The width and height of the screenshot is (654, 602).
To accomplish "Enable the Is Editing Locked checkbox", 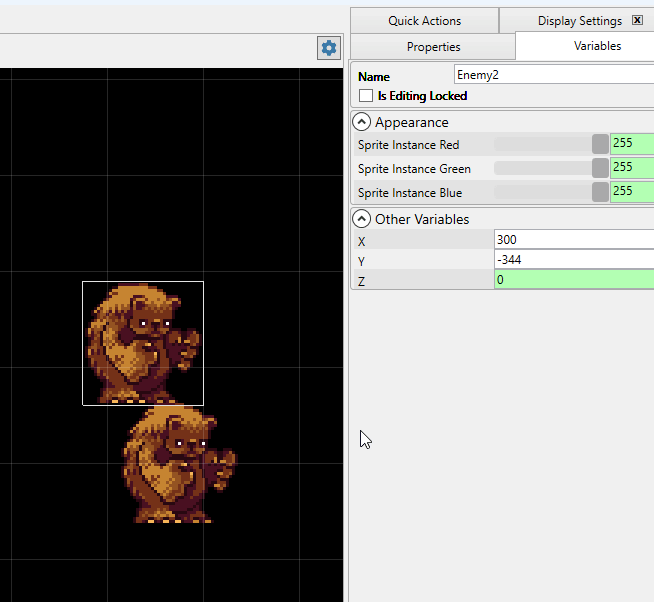I will 366,96.
